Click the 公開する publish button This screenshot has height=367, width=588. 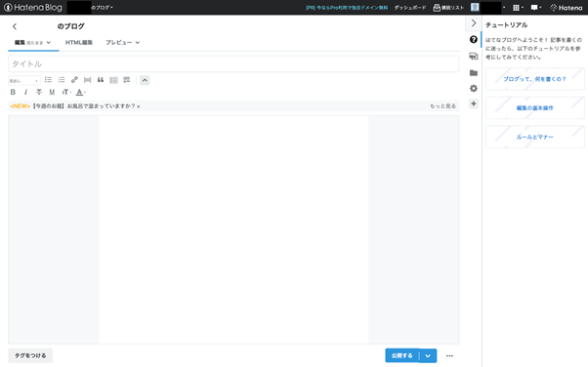point(402,355)
